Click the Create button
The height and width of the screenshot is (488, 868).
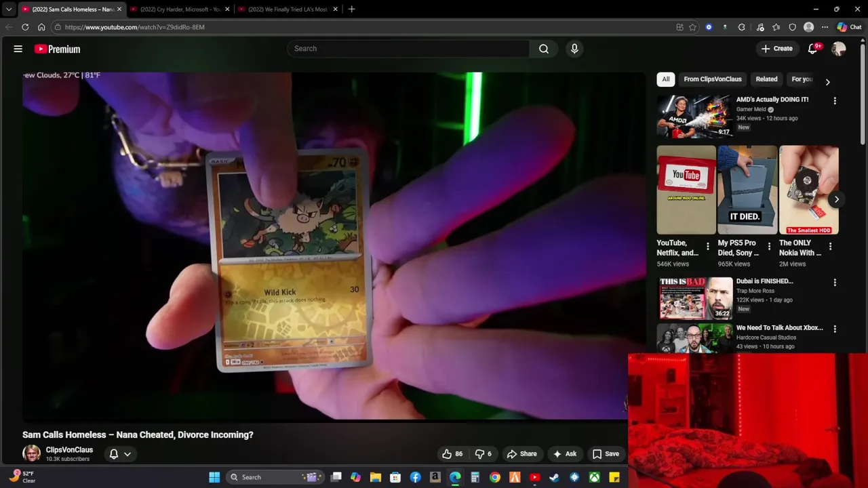tap(777, 49)
